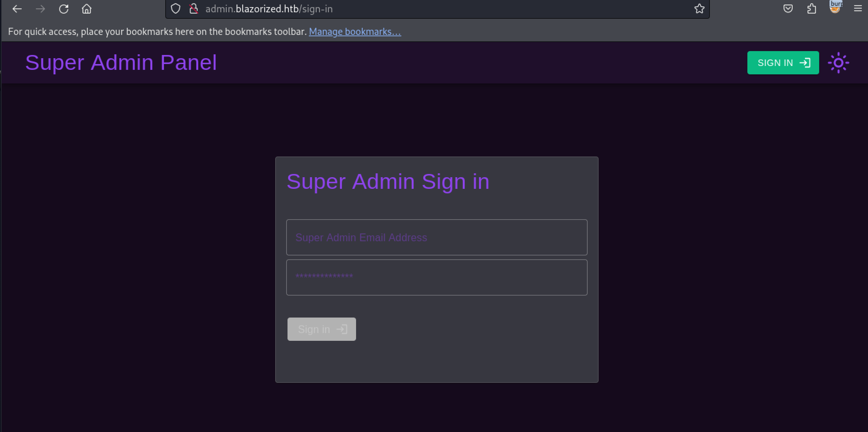The height and width of the screenshot is (432, 868).
Task: Open the extensions puzzle icon
Action: tap(811, 9)
